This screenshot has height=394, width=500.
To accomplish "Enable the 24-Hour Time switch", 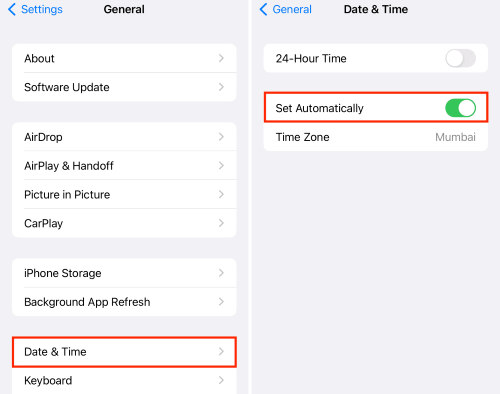I will coord(460,58).
